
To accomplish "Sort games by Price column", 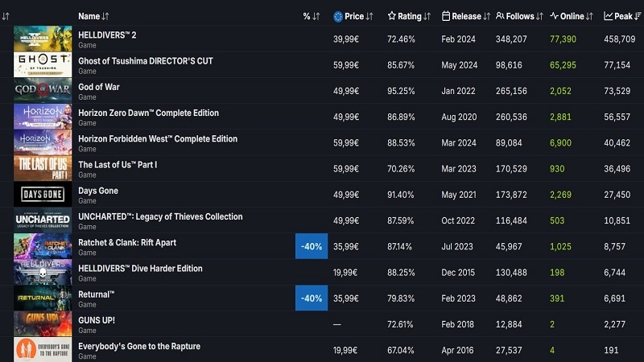I will (354, 16).
